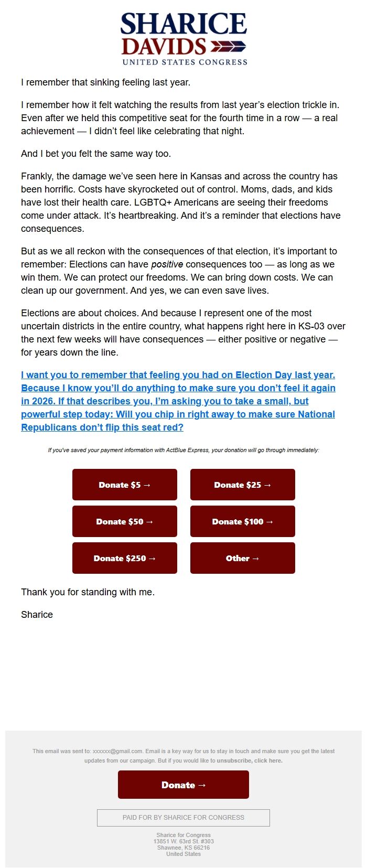Image resolution: width=367 pixels, height=868 pixels.
Task: Click the Other donation amount button
Action: coord(242,558)
